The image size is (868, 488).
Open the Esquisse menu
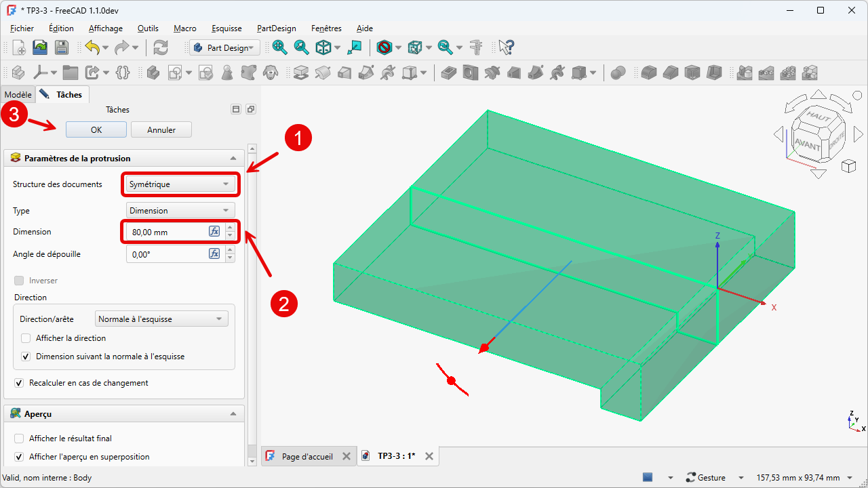coord(226,28)
